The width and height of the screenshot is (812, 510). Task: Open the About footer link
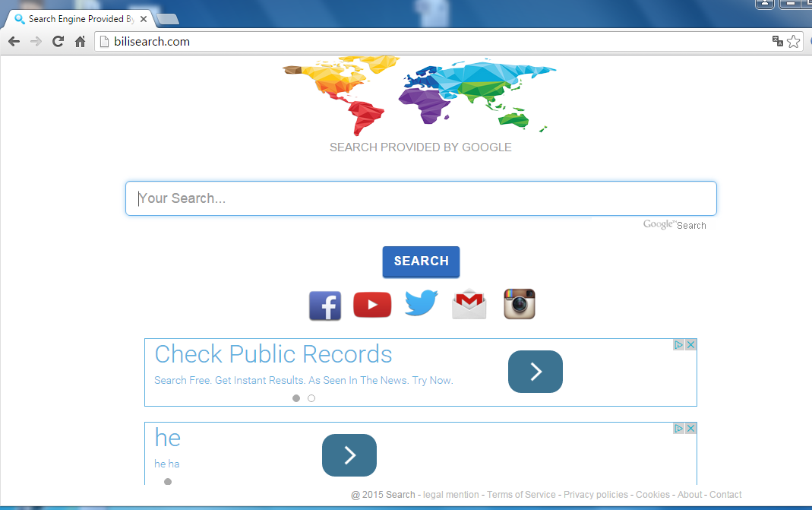click(690, 495)
